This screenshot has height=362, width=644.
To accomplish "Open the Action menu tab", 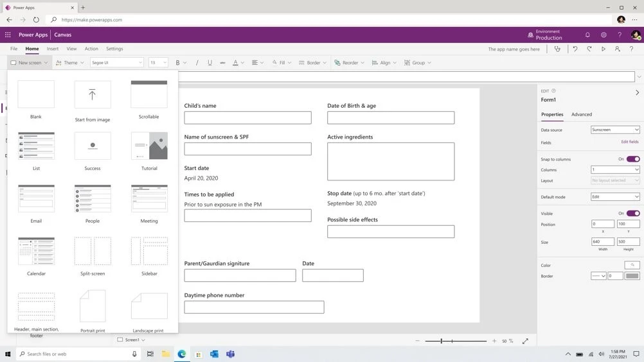I will coord(91,48).
